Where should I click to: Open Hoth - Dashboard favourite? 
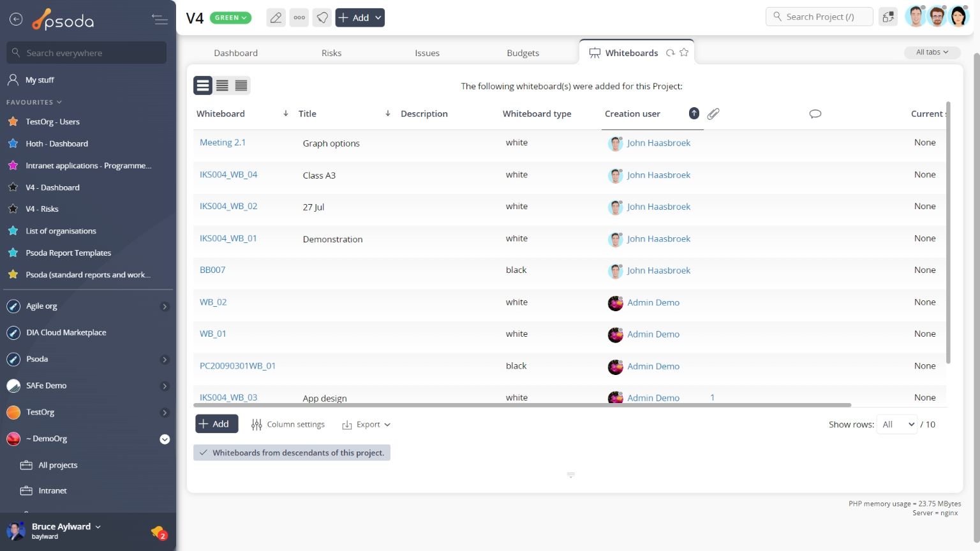(x=57, y=143)
